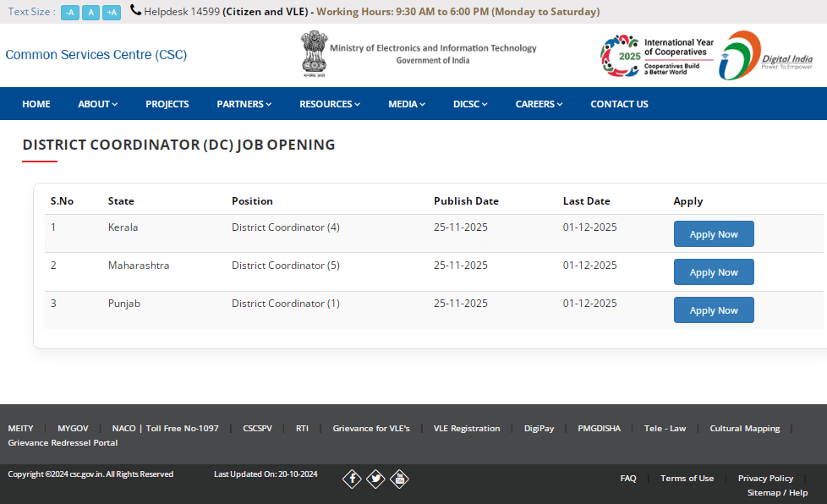Open the YouTube channel icon
The width and height of the screenshot is (827, 504).
[399, 479]
